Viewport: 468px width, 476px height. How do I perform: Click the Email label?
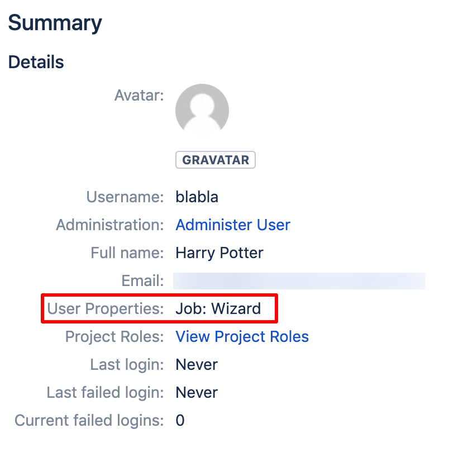pos(142,281)
